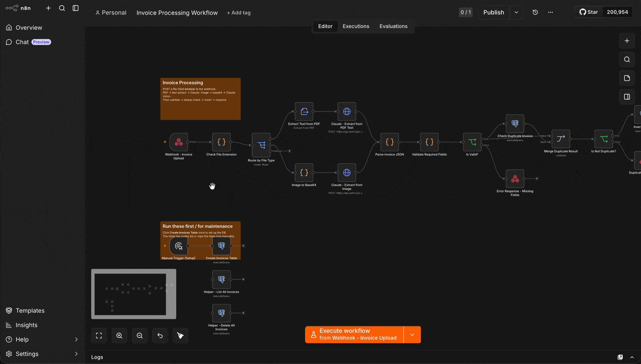
Task: Click Execute workflow button
Action: click(x=354, y=334)
